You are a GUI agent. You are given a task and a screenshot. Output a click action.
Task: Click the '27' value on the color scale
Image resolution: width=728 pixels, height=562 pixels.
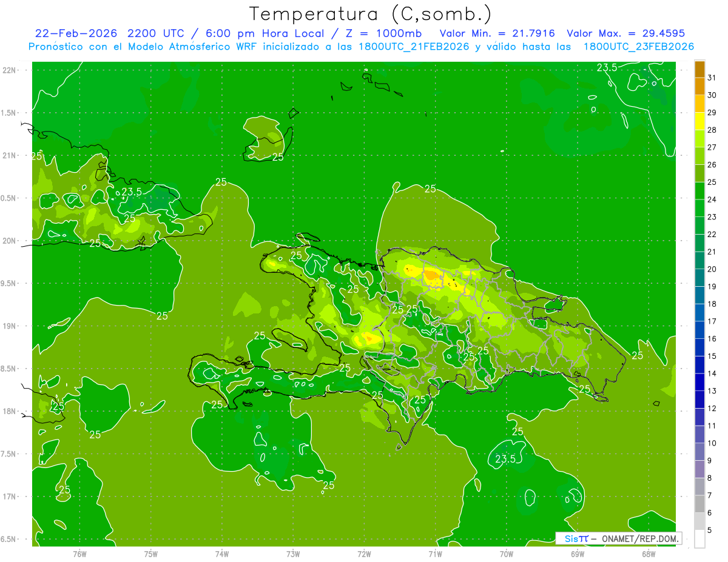point(712,147)
